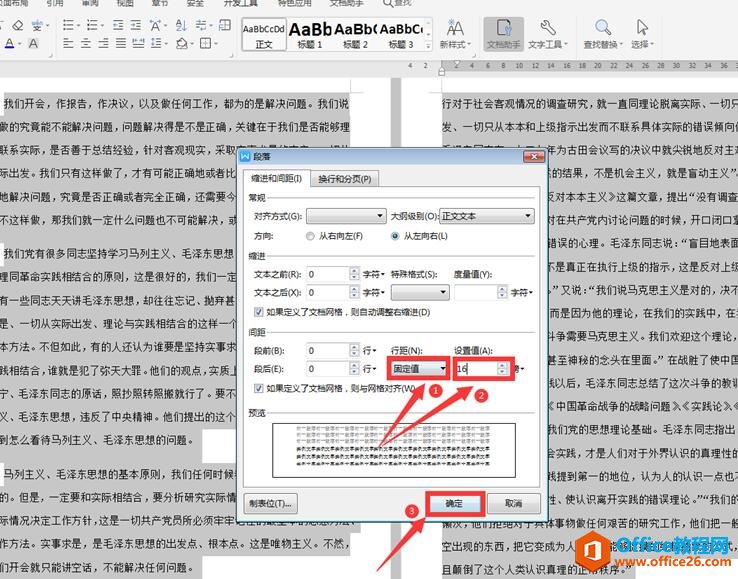The image size is (738, 579).
Task: Open the 文字工具 text tools menu
Action: click(547, 34)
